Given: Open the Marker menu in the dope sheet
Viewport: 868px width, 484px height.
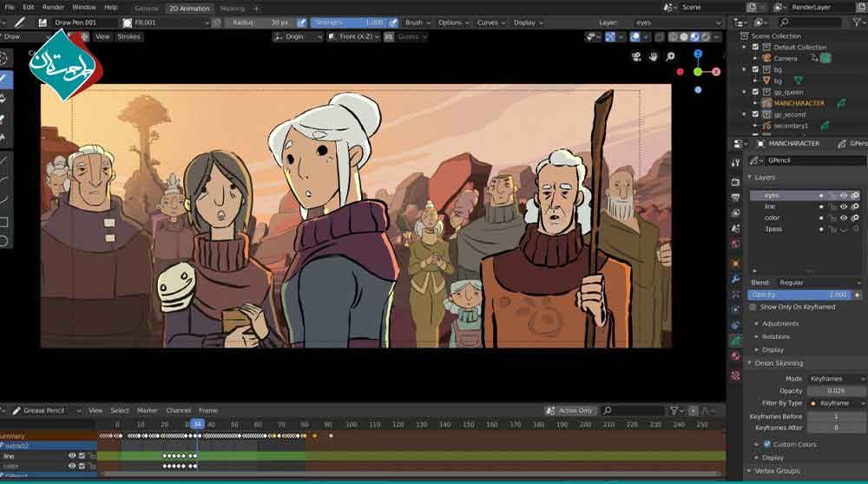Looking at the screenshot, I should click(148, 410).
